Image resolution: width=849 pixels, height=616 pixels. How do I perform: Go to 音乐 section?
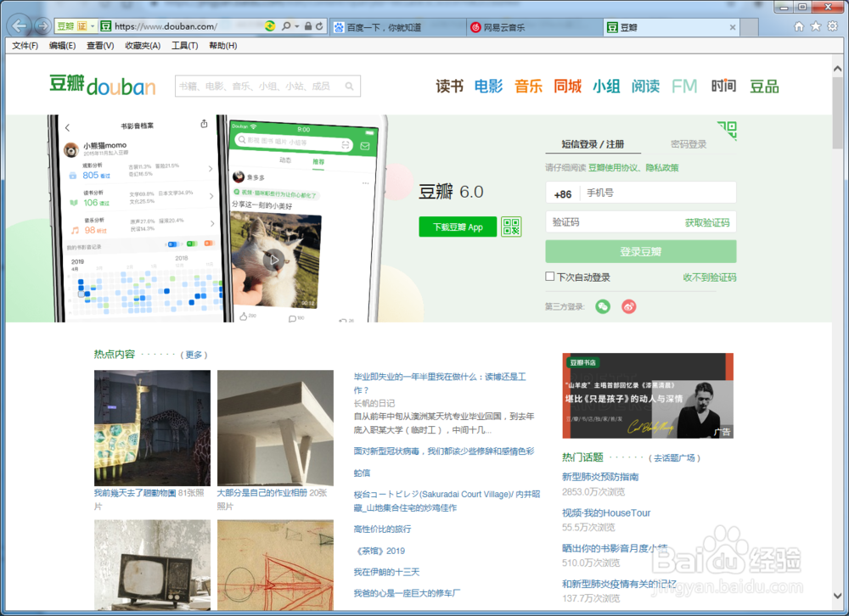pos(528,86)
